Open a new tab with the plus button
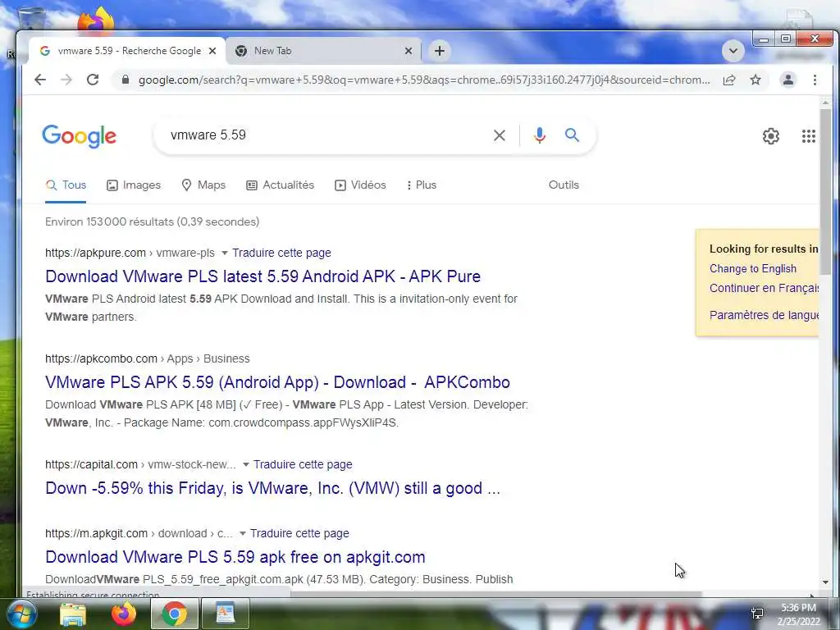This screenshot has width=840, height=630. click(440, 51)
